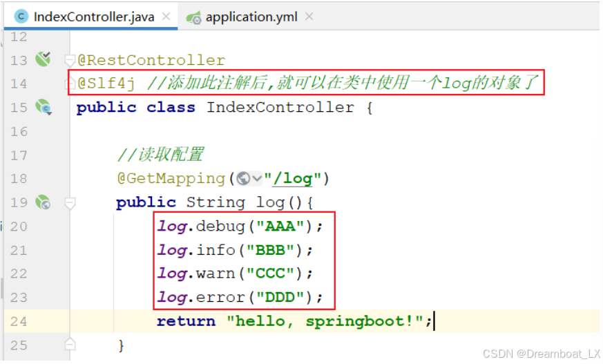603x364 pixels.
Task: Click line number 22 in the gutter
Action: click(x=19, y=274)
